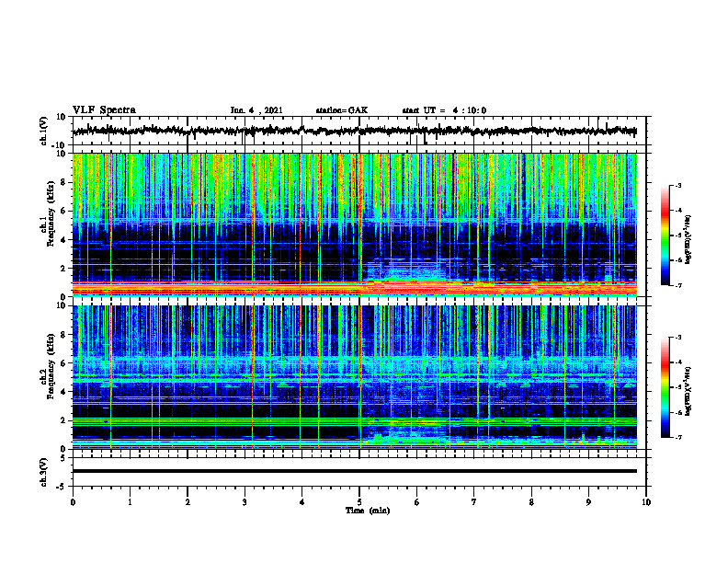Click the ch.2 "Frequency (kHz)" axis label
This screenshot has width=728, height=563.
(x=52, y=366)
